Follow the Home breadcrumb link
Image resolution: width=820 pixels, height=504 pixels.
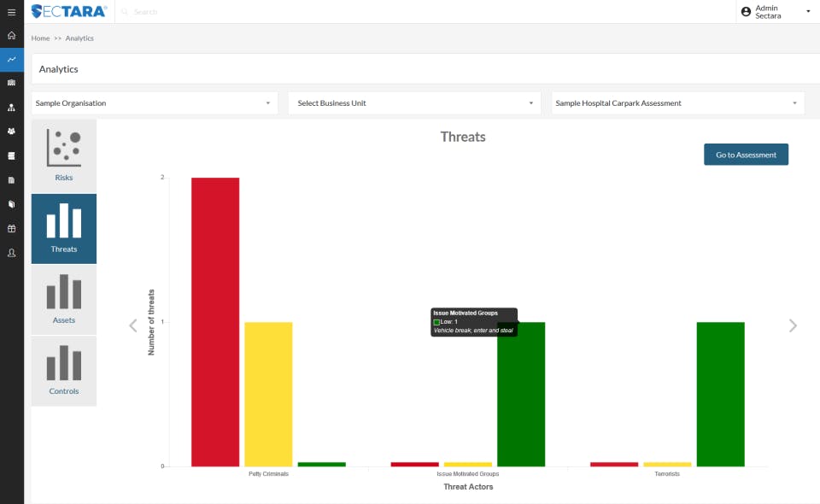tap(40, 38)
